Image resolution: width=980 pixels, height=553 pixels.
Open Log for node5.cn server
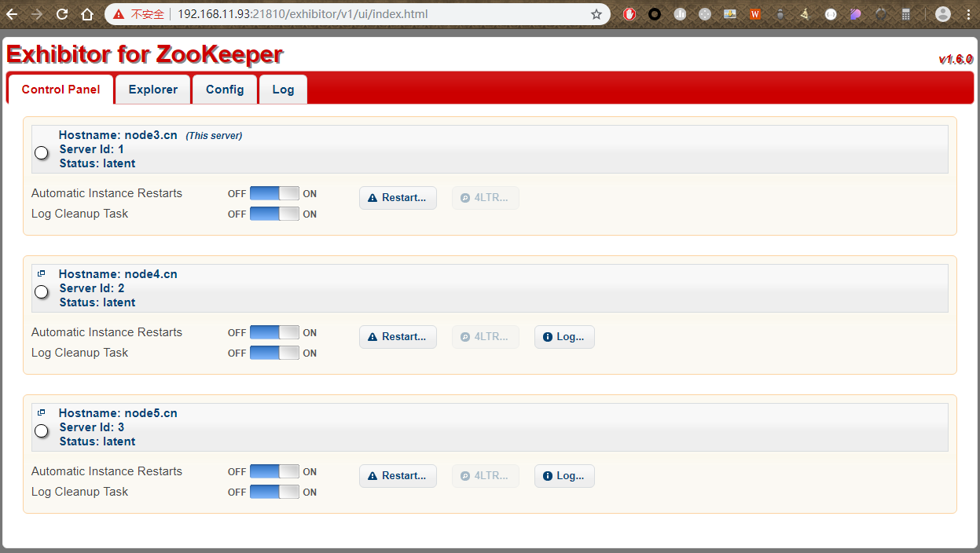(564, 476)
